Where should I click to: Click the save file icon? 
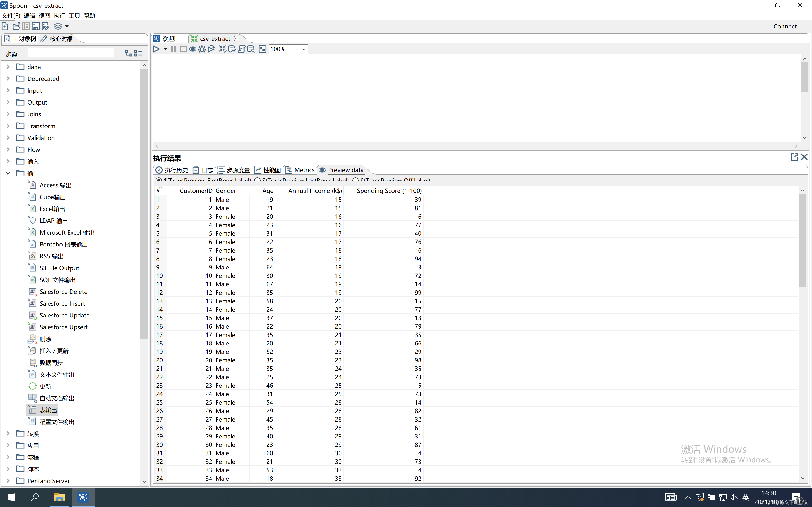[36, 26]
